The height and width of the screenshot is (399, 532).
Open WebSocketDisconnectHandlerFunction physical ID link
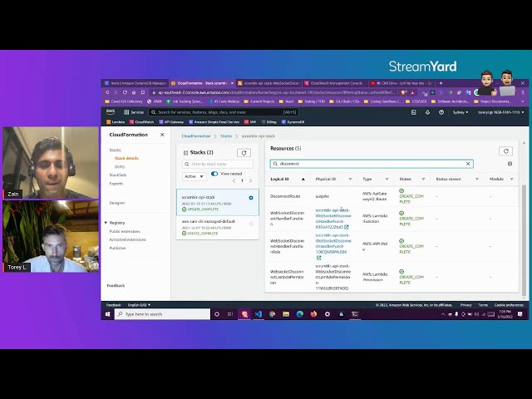(x=333, y=219)
